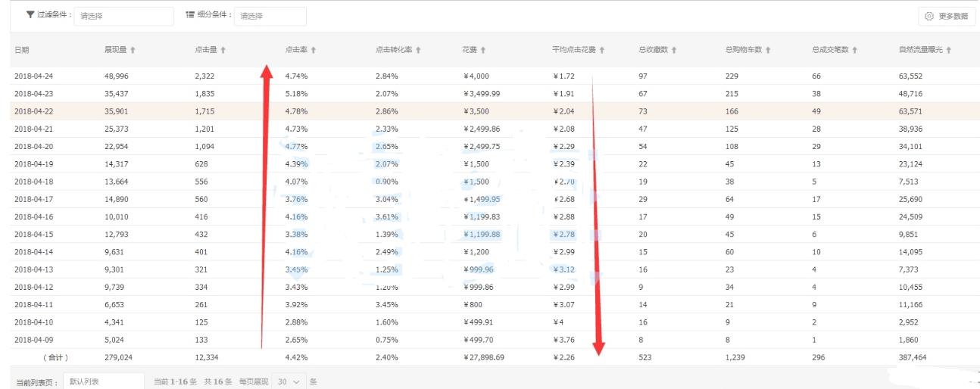980x389 pixels.
Task: Sort by 自然流量曝光 using its arrow icon
Action: (948, 50)
